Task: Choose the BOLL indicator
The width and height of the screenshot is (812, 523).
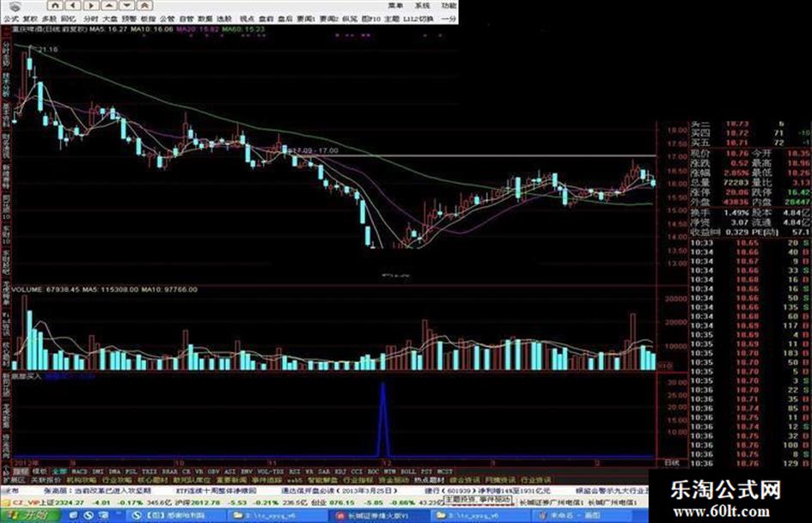Action: coord(408,471)
